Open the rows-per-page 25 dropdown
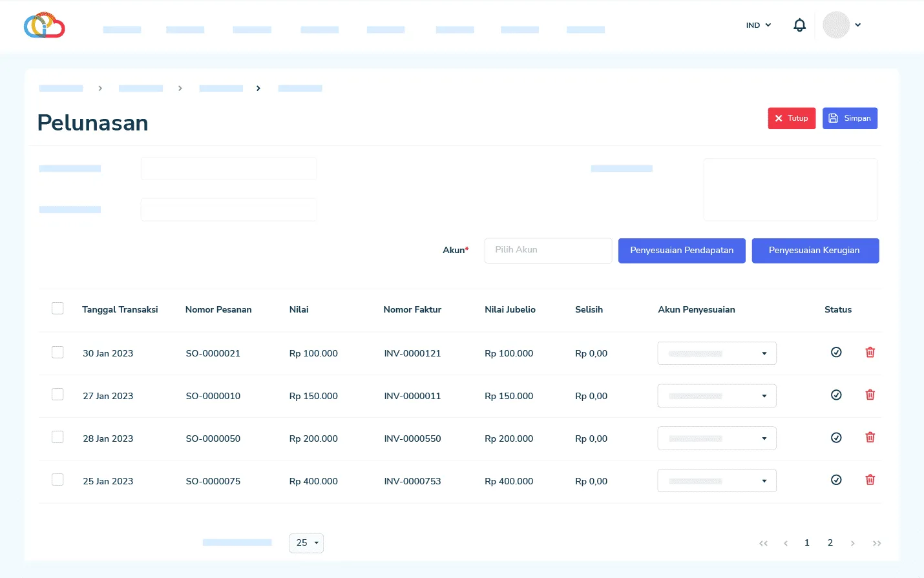 pos(306,543)
